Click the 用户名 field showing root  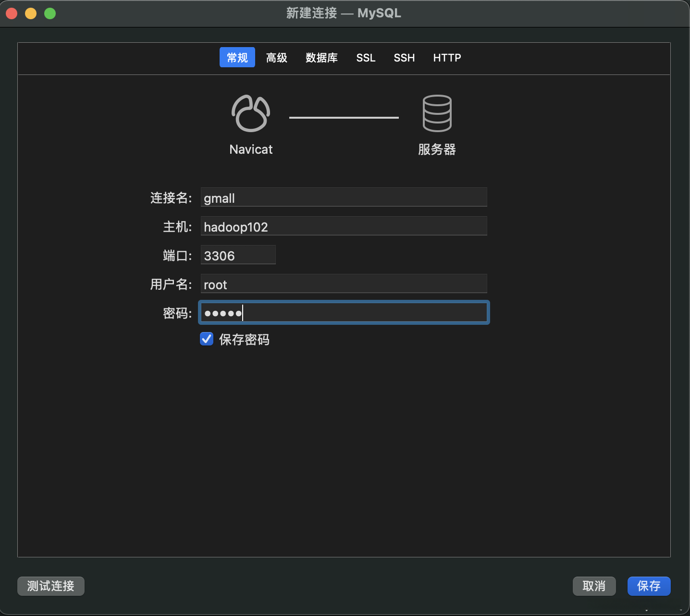[x=344, y=284]
